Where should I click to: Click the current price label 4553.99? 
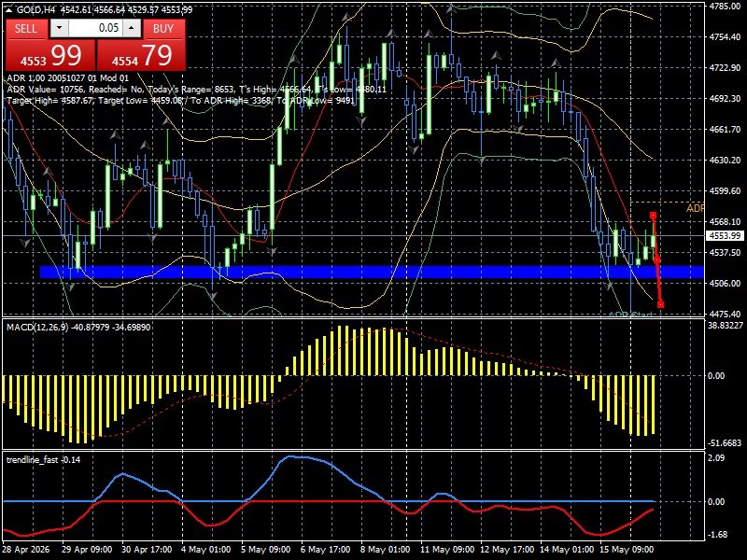coord(725,236)
